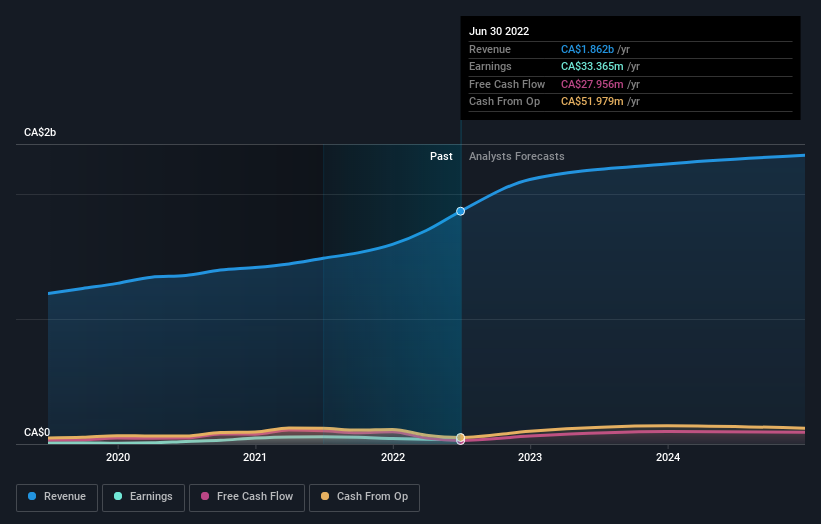This screenshot has width=821, height=524.
Task: Click the Jun 30 2022 tooltip date
Action: tap(499, 31)
